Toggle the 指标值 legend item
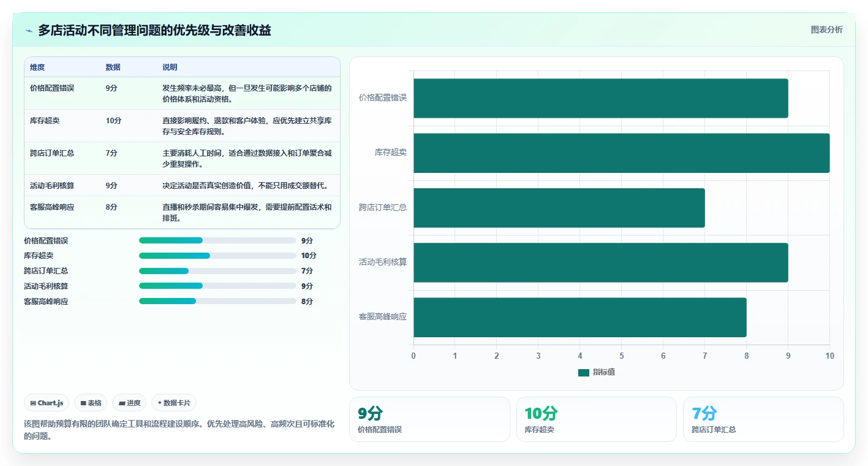This screenshot has width=868, height=466. pos(597,372)
